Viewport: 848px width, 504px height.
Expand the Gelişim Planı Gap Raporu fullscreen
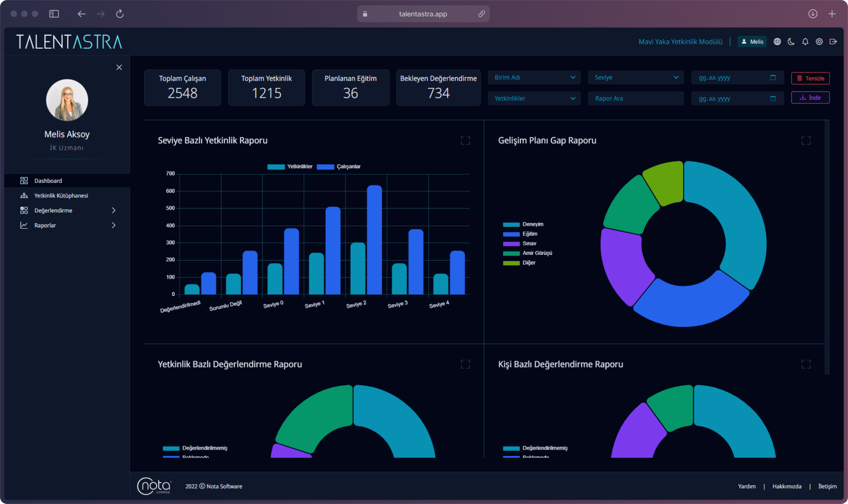pos(806,140)
